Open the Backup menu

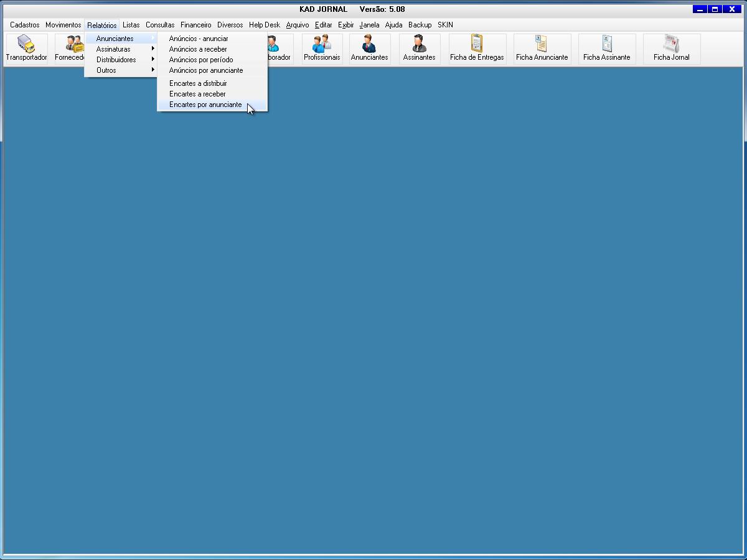(x=420, y=25)
